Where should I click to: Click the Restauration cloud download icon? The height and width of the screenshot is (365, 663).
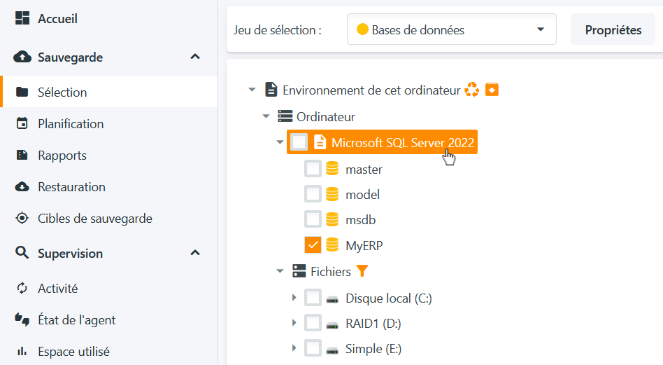[22, 187]
